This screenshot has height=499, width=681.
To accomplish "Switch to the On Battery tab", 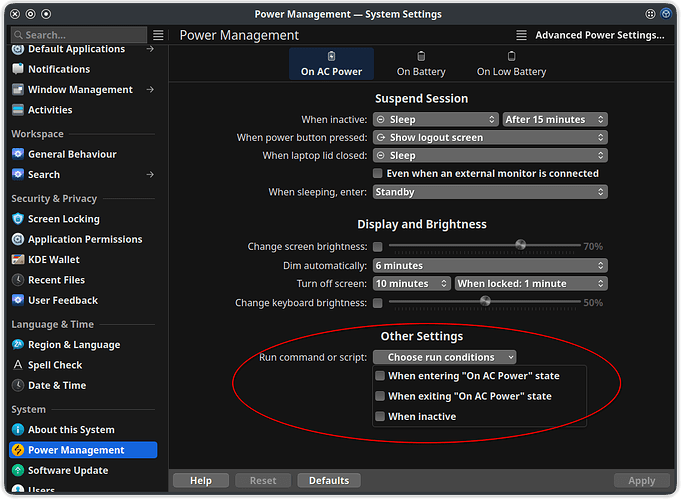I will tap(421, 64).
